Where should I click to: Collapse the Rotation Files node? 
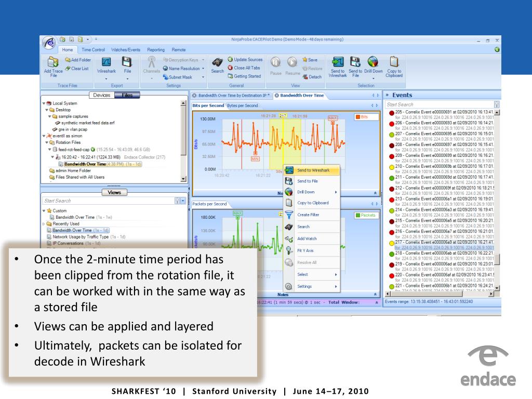coord(47,142)
